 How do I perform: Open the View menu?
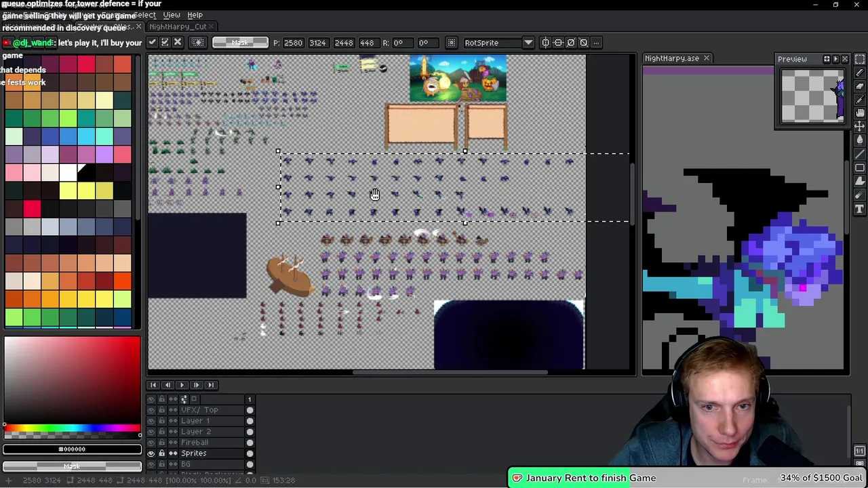tap(172, 15)
